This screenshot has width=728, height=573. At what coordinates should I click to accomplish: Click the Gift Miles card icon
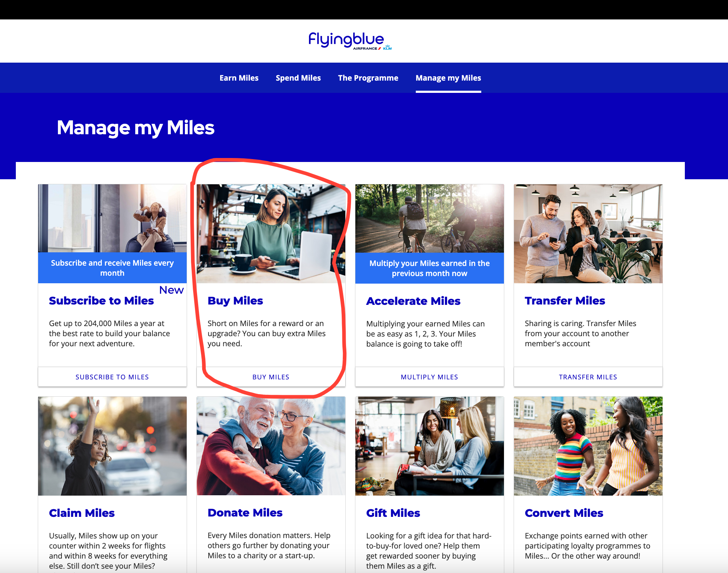tap(429, 444)
